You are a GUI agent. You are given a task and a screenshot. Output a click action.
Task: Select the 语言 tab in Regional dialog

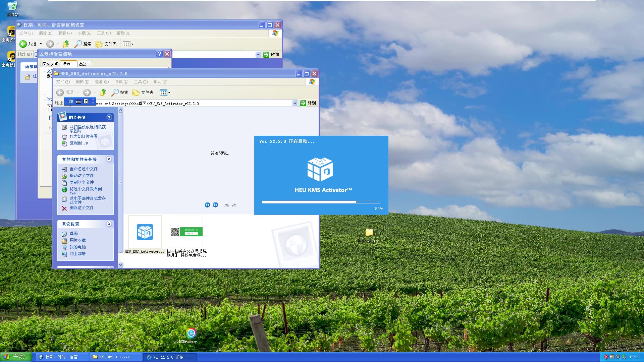click(x=66, y=64)
